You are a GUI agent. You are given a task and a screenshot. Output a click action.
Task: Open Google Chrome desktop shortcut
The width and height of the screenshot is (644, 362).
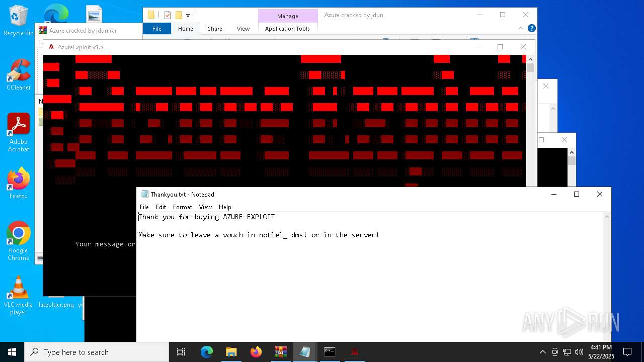(x=19, y=241)
